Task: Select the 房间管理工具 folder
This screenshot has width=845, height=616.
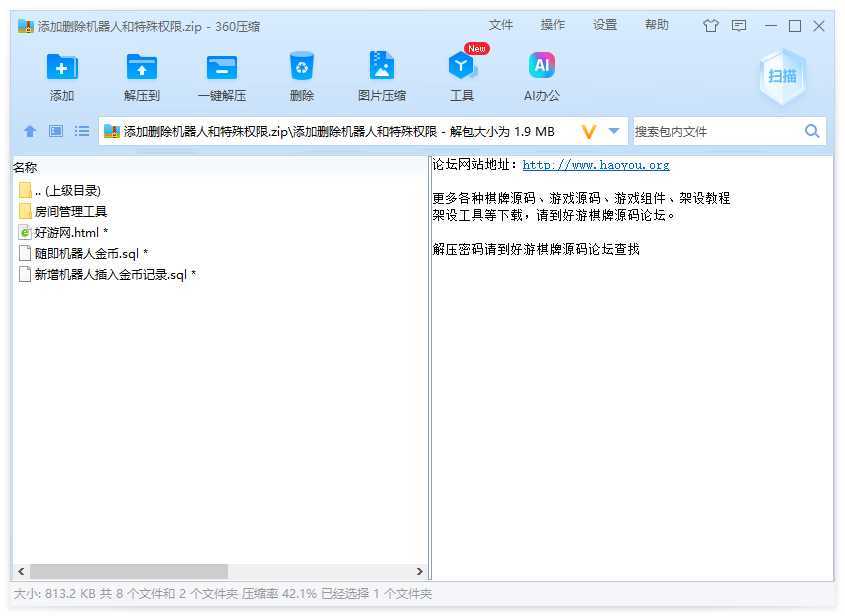Action: 70,211
